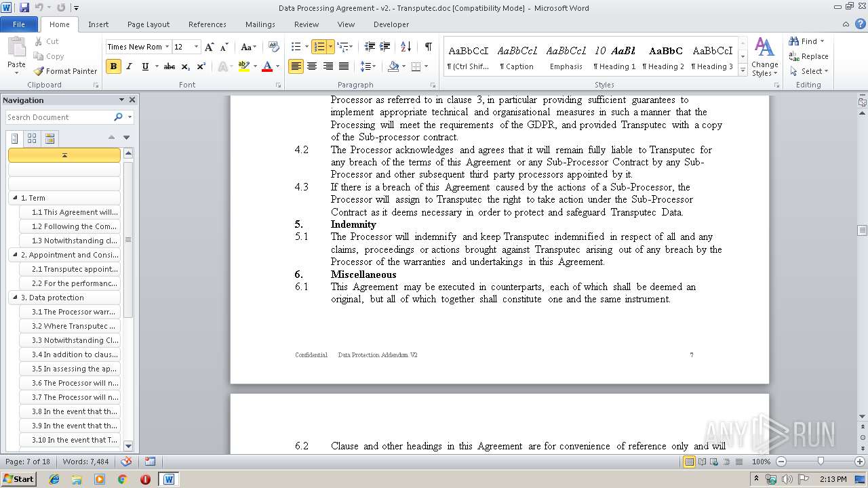This screenshot has height=488, width=868.
Task: Switch to the Page Layout tab
Action: [x=149, y=24]
